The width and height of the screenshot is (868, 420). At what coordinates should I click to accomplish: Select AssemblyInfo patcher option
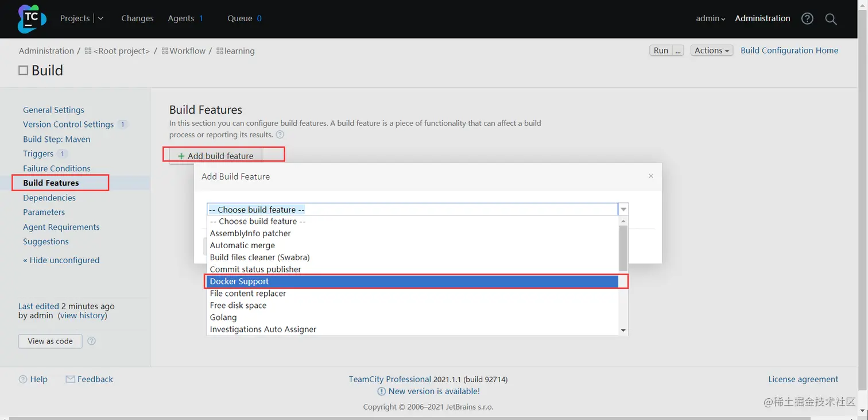pos(412,233)
